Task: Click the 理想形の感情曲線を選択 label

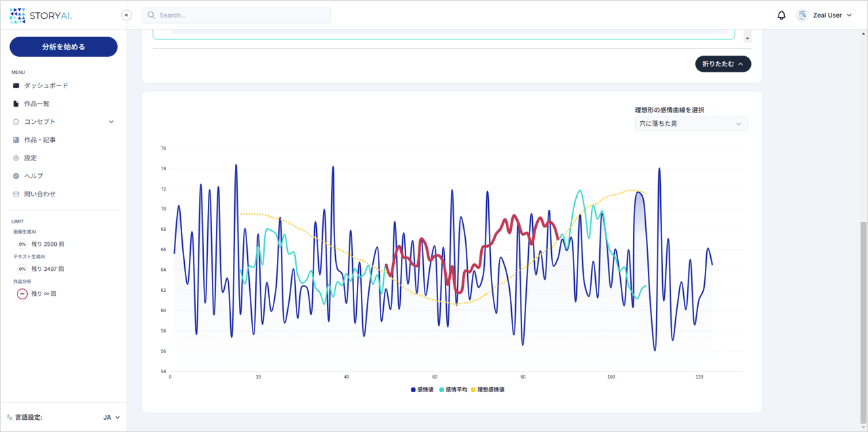Action: 670,110
